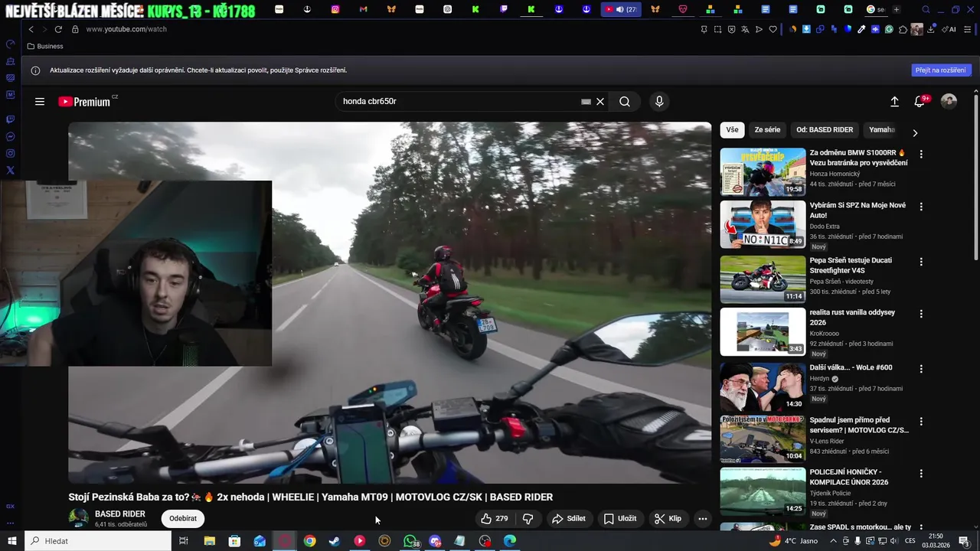The width and height of the screenshot is (980, 551).
Task: Click the Hledat taskbar search box
Action: tap(98, 541)
